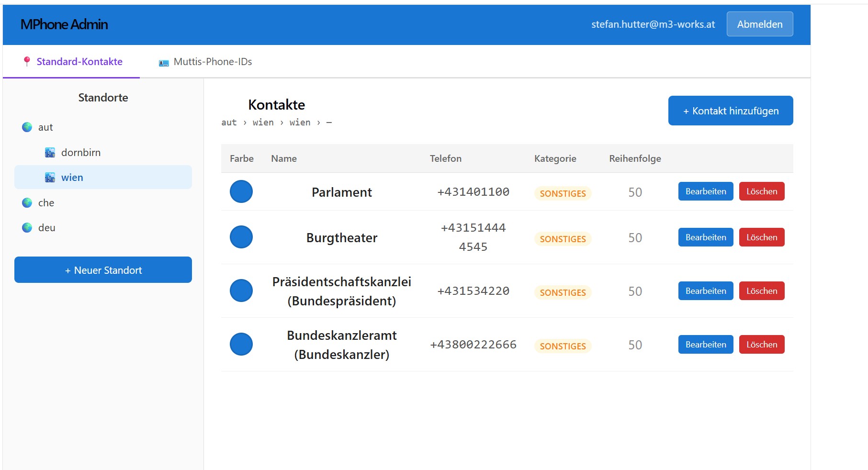Click the blue color circle for Bundeskanzleramt
This screenshot has height=470, width=868.
241,344
